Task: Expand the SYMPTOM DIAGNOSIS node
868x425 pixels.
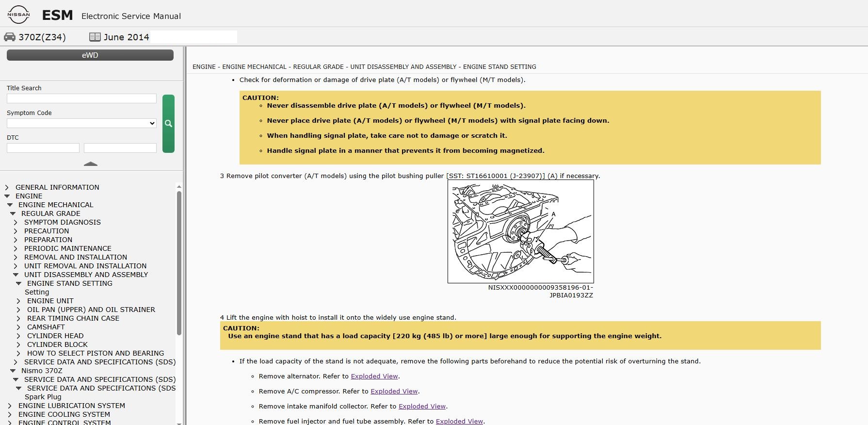Action: [x=16, y=222]
